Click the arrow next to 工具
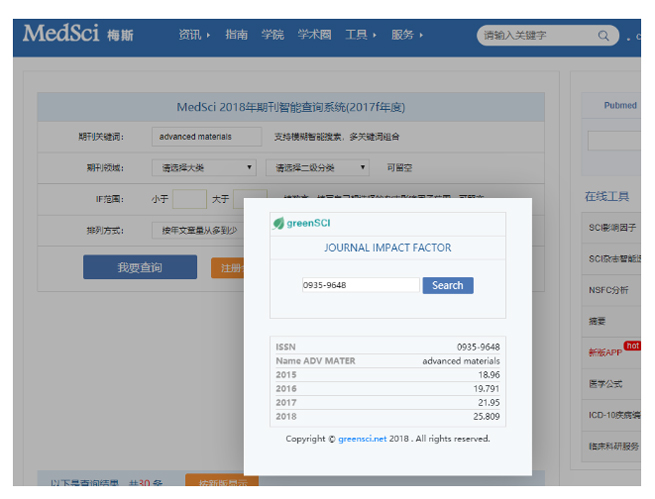 [x=374, y=35]
